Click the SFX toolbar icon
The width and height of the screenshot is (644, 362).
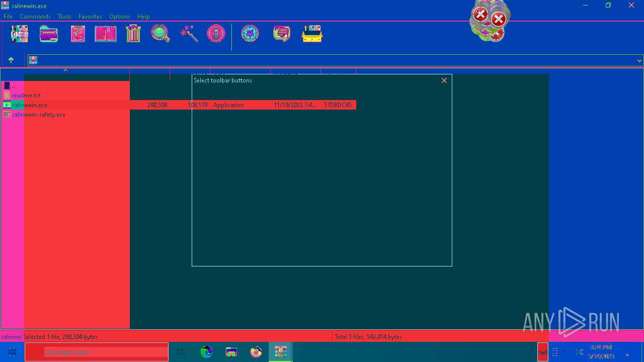pyautogui.click(x=312, y=34)
